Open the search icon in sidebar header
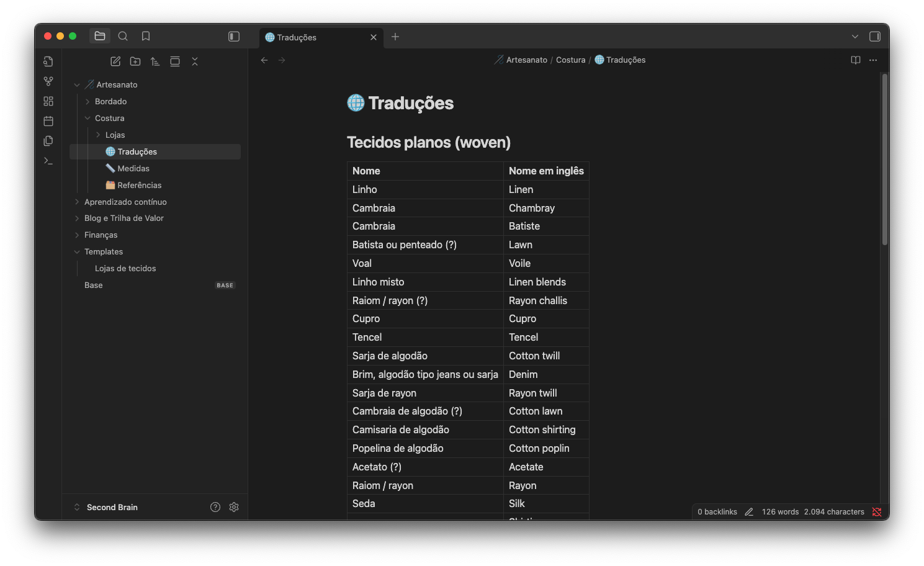 [x=123, y=36]
